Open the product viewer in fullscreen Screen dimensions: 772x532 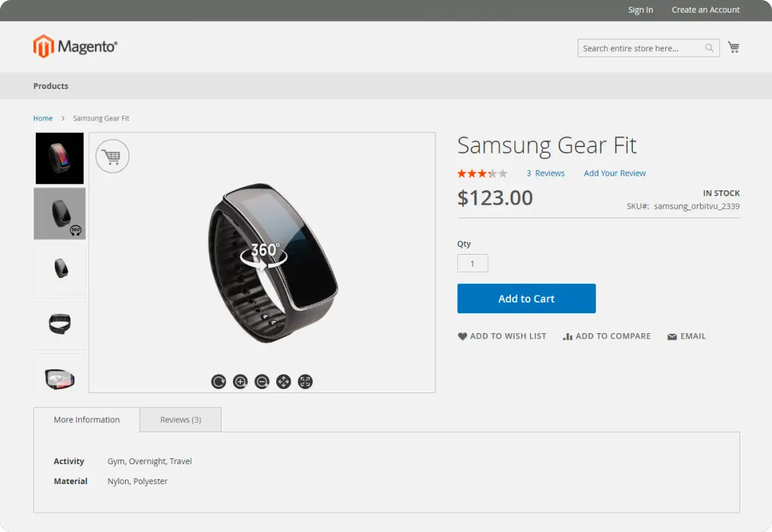tap(305, 382)
